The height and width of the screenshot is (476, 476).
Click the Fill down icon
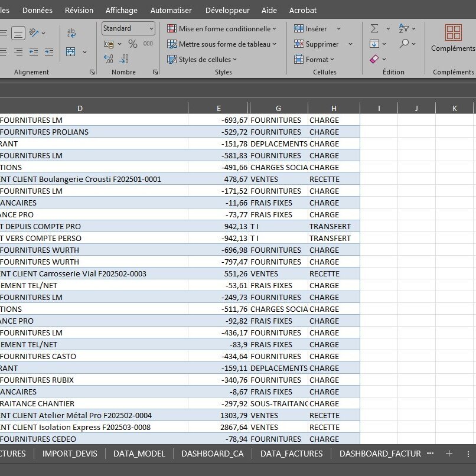[x=374, y=44]
